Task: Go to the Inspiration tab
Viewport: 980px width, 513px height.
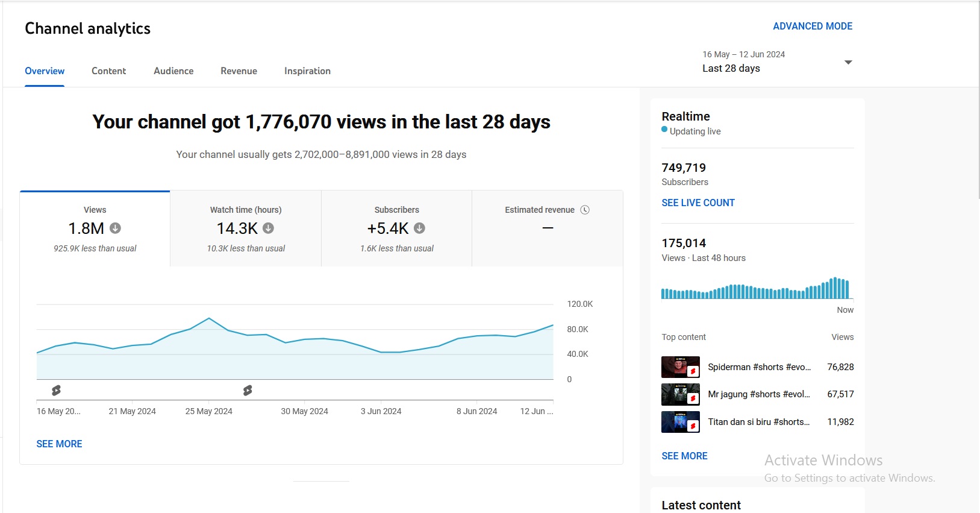Action: (307, 71)
